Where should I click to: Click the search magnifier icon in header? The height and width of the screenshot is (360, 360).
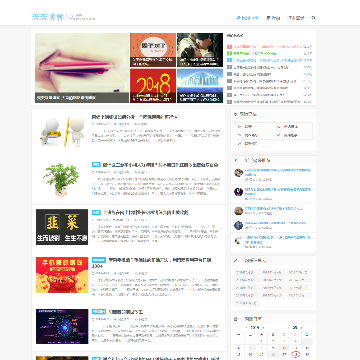coord(313,18)
